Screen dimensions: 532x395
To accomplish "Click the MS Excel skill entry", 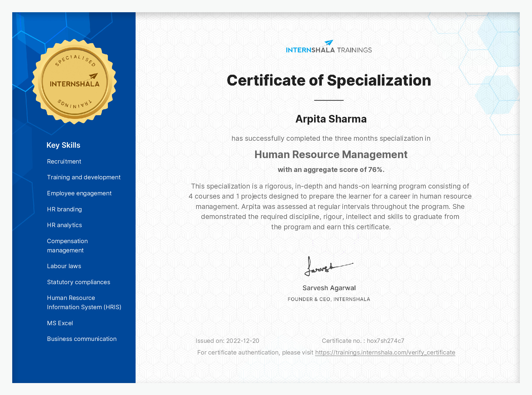I will [x=60, y=323].
